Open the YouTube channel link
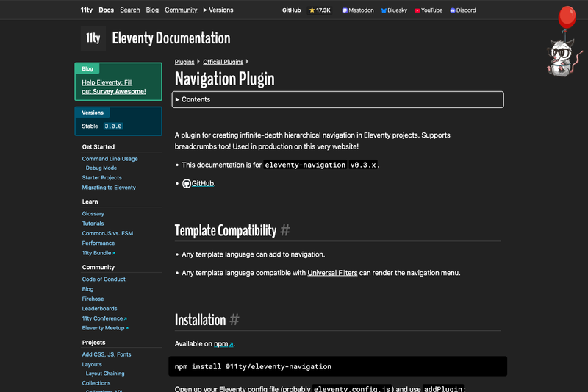Image resolution: width=588 pixels, height=392 pixels. tap(429, 10)
